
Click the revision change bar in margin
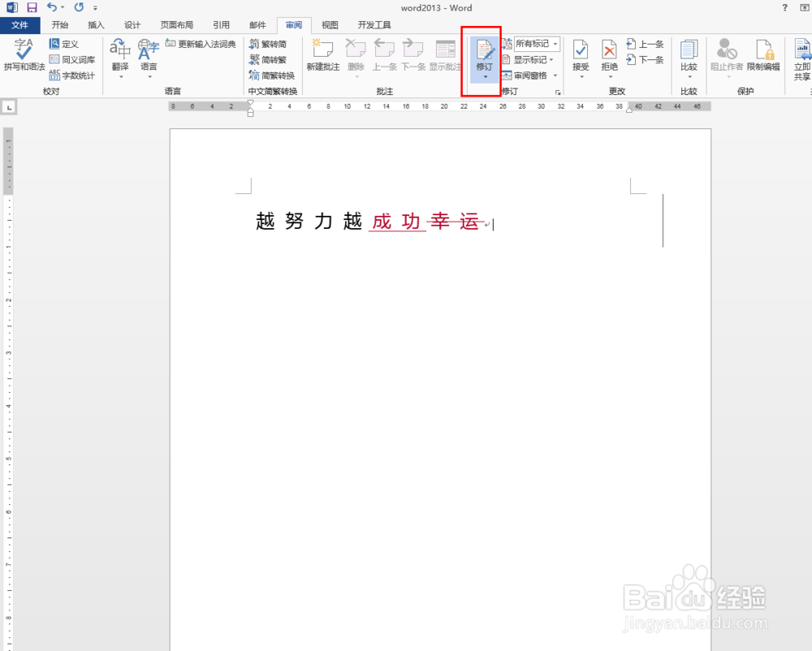663,221
